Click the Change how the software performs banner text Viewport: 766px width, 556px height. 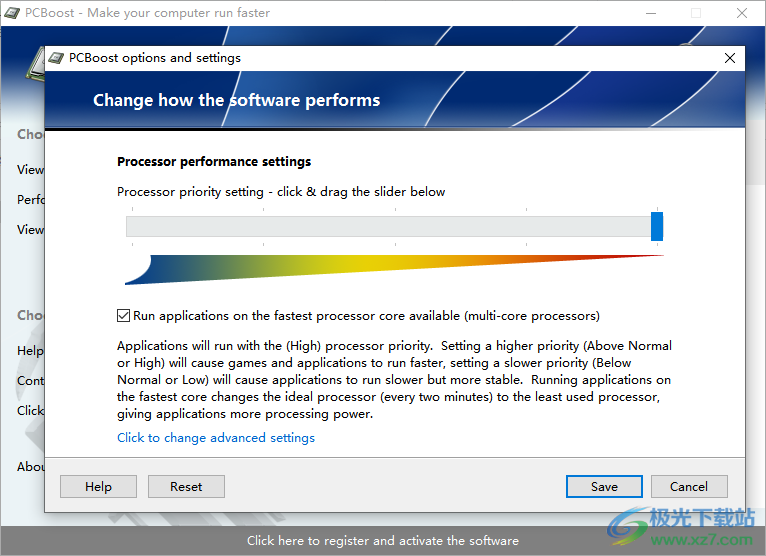point(236,100)
